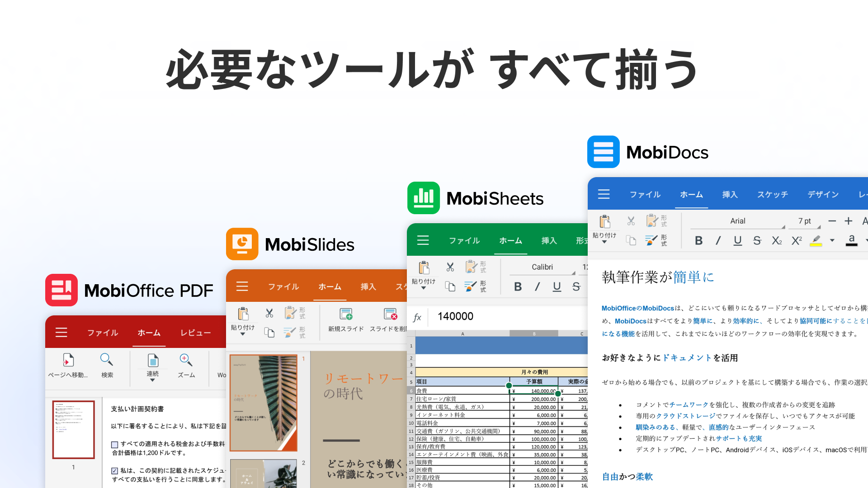Viewport: 868px width, 488px height.
Task: Toggle underline in MobiDocs toolbar
Action: pyautogui.click(x=738, y=241)
